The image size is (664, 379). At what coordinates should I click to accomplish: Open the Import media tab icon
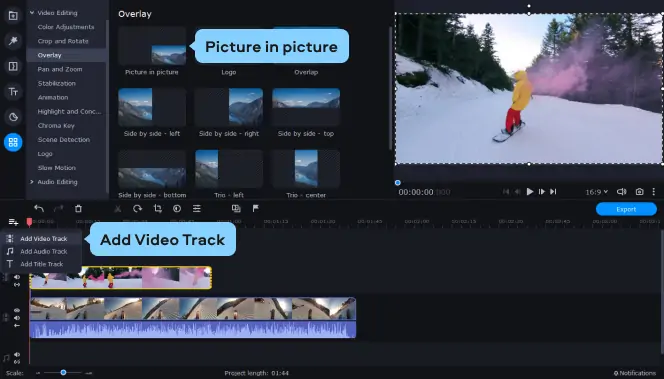point(13,16)
